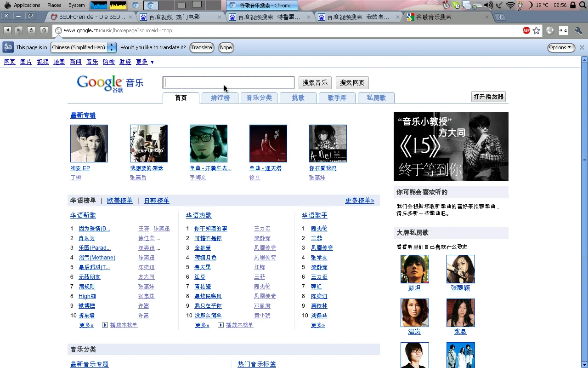The height and width of the screenshot is (368, 588).
Task: Select the 音乐分类 tab
Action: tap(259, 98)
